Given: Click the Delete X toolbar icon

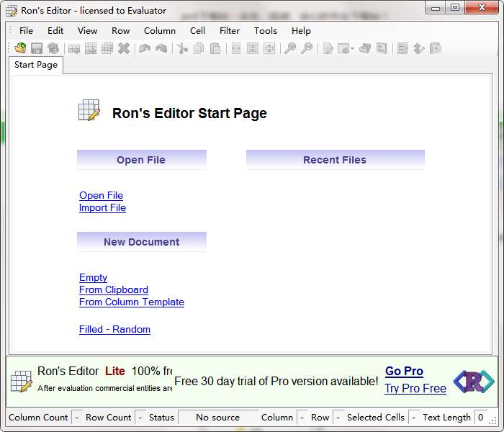Looking at the screenshot, I should (x=124, y=48).
